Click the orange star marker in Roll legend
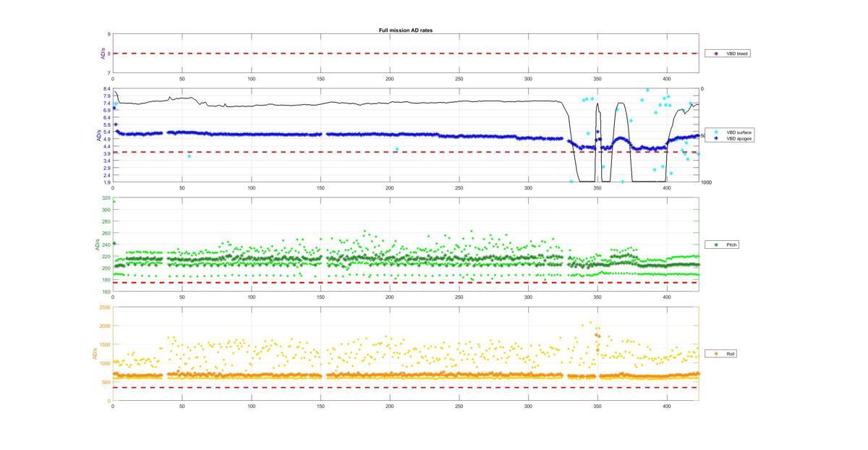The height and width of the screenshot is (450, 868). tap(716, 354)
